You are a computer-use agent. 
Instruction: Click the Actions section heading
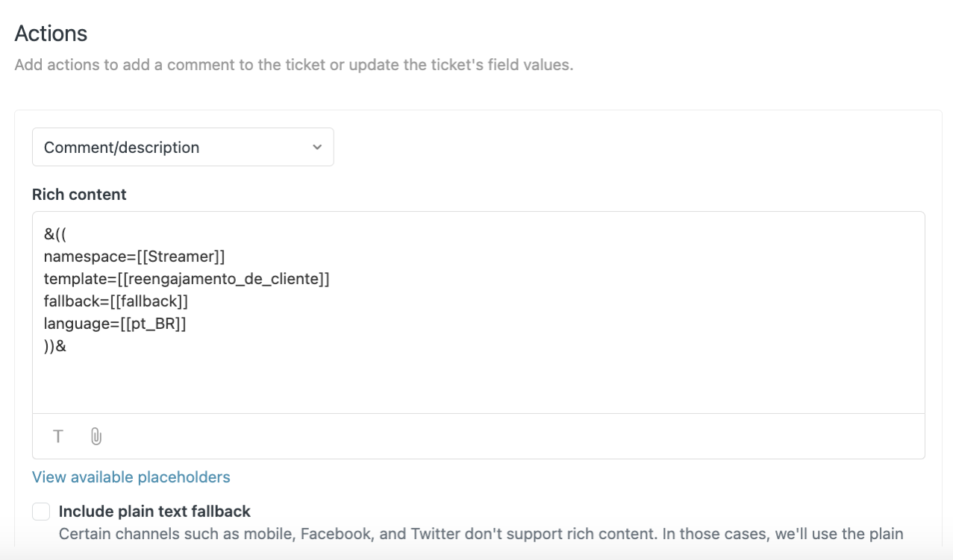(x=51, y=34)
